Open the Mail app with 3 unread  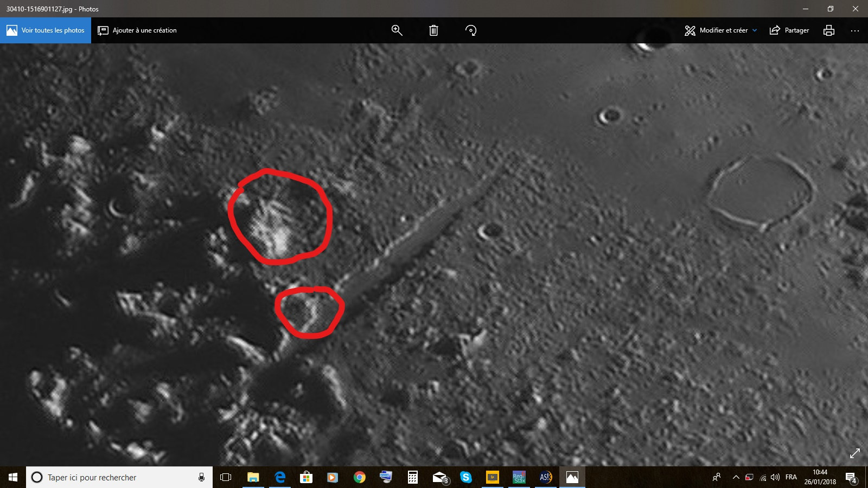click(x=440, y=477)
